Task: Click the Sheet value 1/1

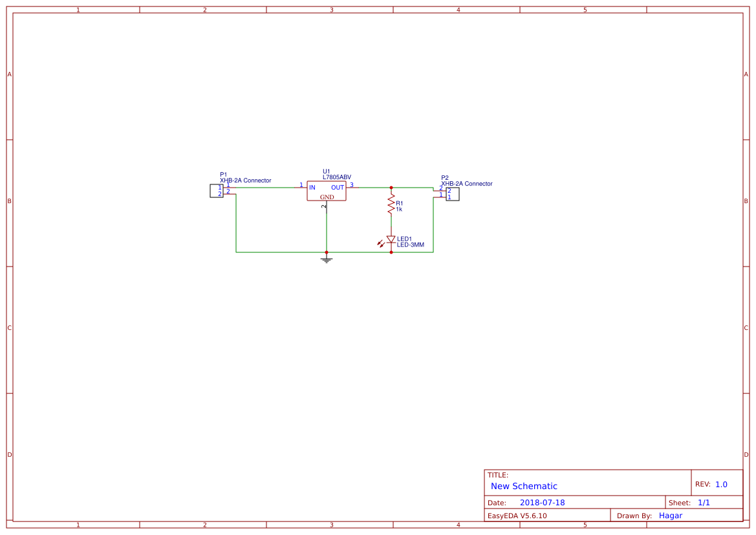Action: point(705,502)
